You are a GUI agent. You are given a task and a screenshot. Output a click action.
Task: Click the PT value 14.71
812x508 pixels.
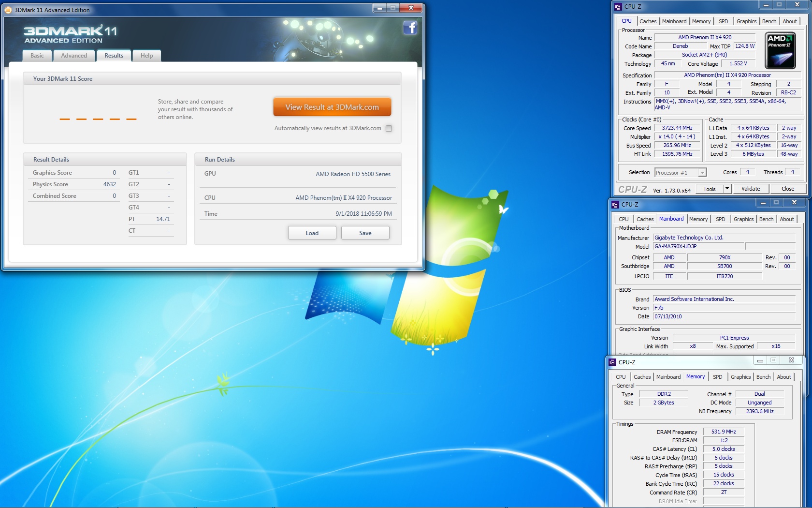[x=163, y=219]
